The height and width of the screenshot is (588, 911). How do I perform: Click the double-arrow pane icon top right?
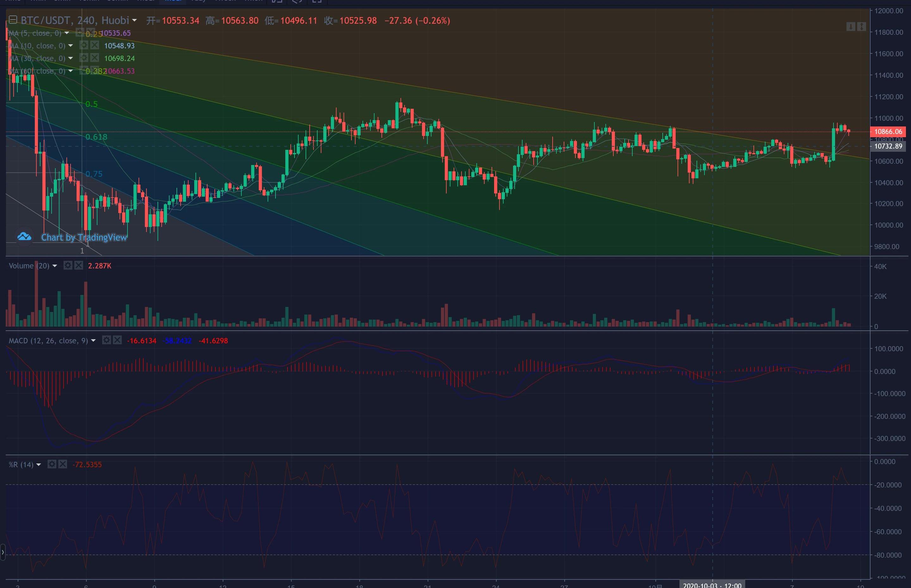tap(861, 26)
